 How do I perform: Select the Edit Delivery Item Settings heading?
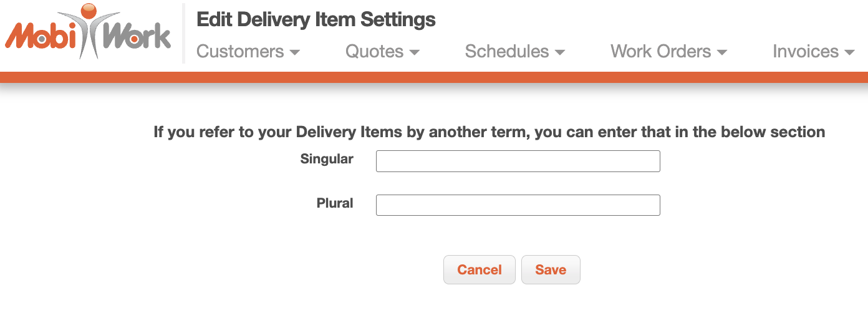click(316, 19)
